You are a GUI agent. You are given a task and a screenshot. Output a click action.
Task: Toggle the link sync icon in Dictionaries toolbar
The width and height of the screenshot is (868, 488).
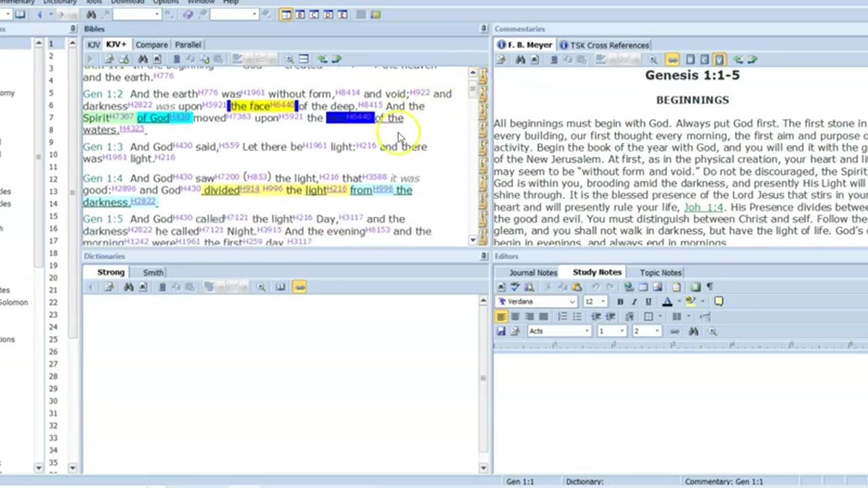(x=299, y=287)
